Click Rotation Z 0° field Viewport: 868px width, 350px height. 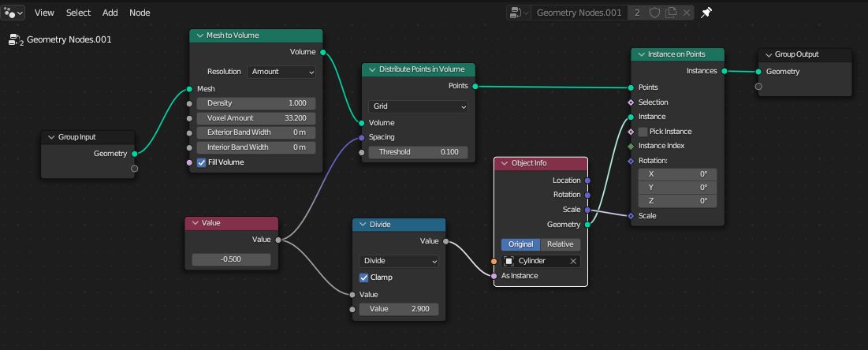(x=677, y=201)
